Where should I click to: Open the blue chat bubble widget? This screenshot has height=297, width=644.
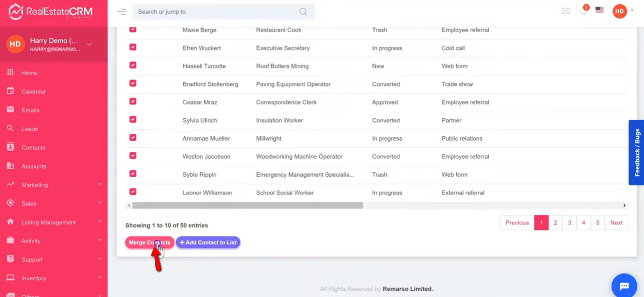(624, 286)
